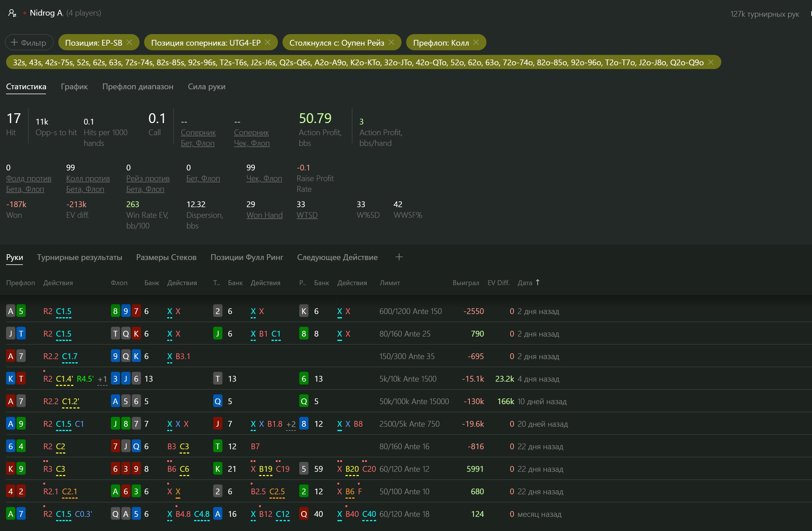This screenshot has height=531, width=812.
Task: Click the Чек, Флоп stat link under 99
Action: [x=264, y=179]
